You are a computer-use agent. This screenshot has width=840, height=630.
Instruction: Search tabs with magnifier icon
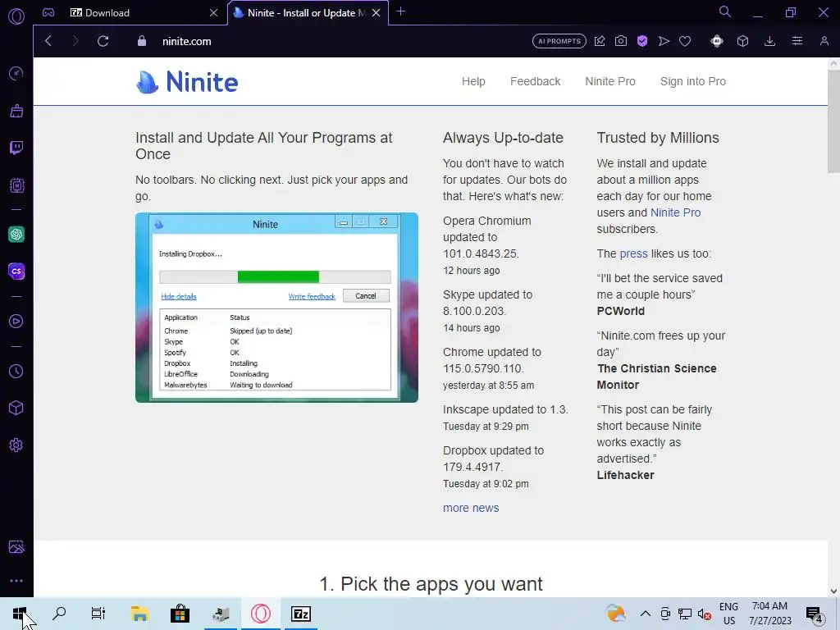[x=725, y=11]
